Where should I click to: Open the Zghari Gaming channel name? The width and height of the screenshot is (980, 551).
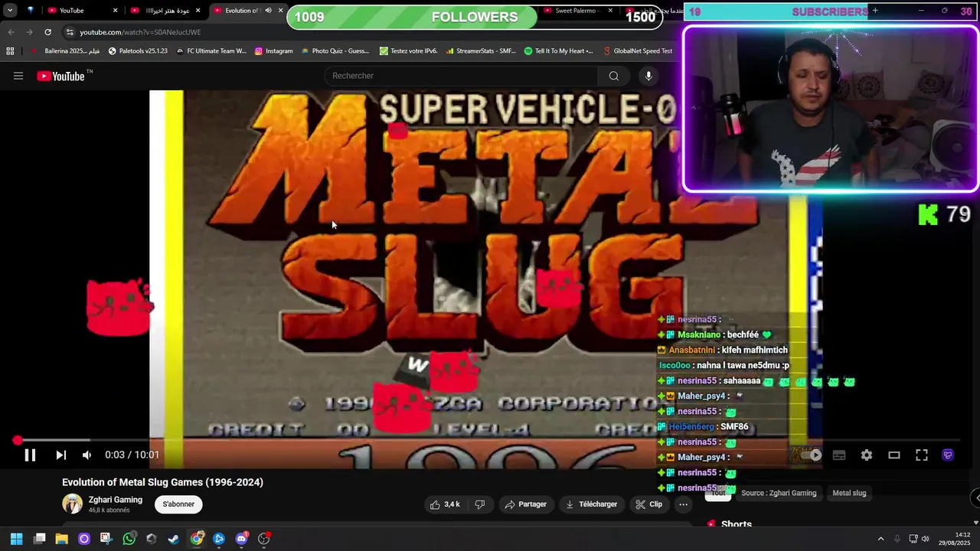(x=116, y=500)
